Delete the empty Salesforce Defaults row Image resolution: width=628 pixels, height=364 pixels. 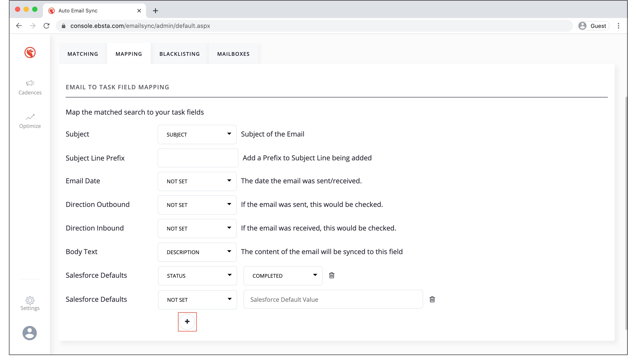tap(432, 299)
